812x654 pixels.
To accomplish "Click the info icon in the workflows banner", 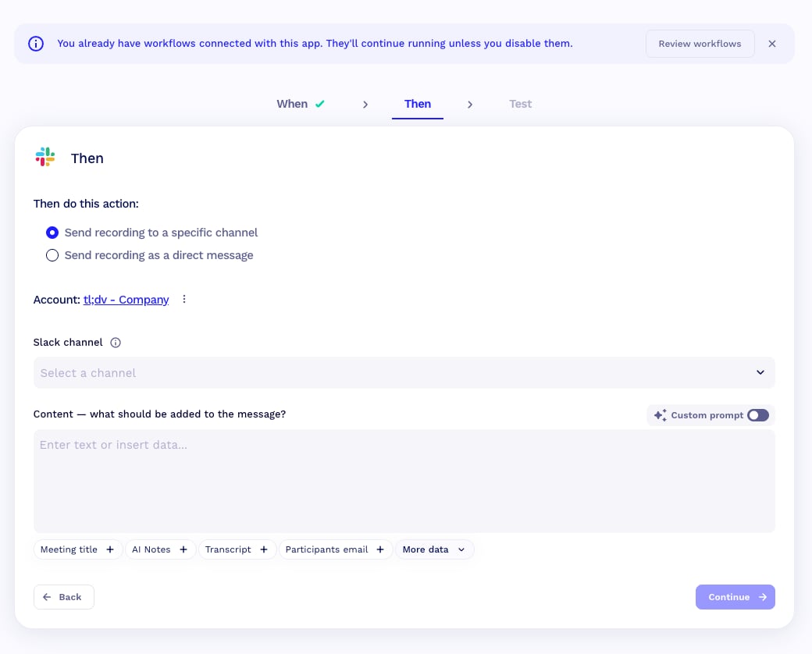I will point(36,44).
